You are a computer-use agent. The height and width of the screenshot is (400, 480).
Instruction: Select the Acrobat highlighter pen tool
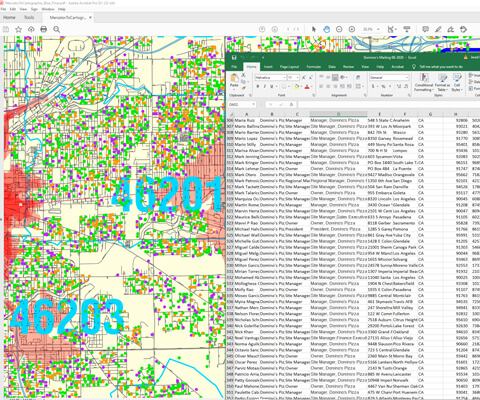(x=438, y=29)
